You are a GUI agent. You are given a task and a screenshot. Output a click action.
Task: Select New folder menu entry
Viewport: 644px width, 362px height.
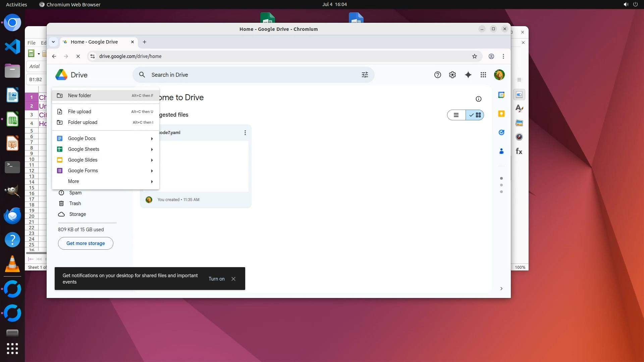point(79,96)
